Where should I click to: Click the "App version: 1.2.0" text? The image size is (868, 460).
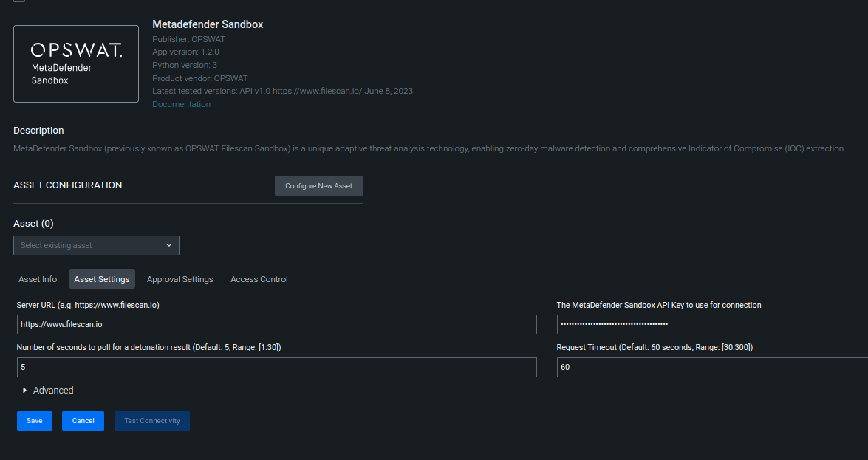[x=185, y=52]
